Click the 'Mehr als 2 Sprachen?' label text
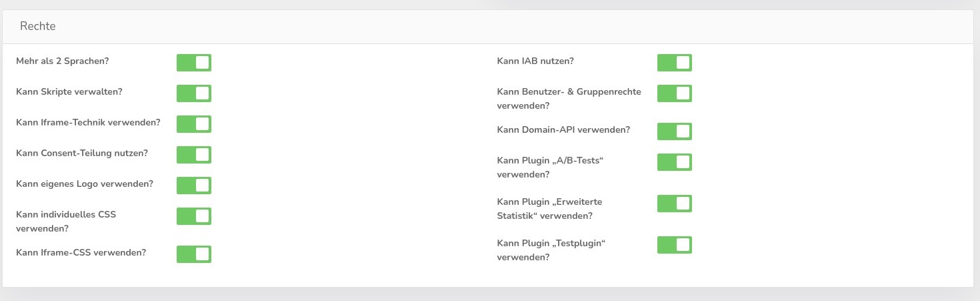 tap(63, 61)
